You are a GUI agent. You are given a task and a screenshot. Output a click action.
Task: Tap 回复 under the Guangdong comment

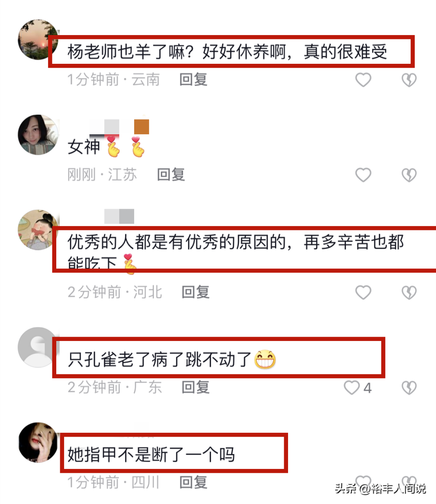(x=196, y=387)
